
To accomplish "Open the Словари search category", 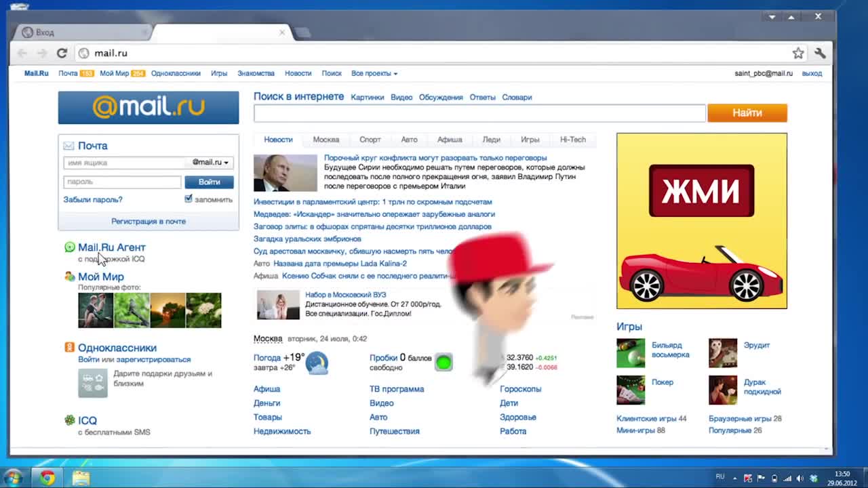I will click(517, 97).
